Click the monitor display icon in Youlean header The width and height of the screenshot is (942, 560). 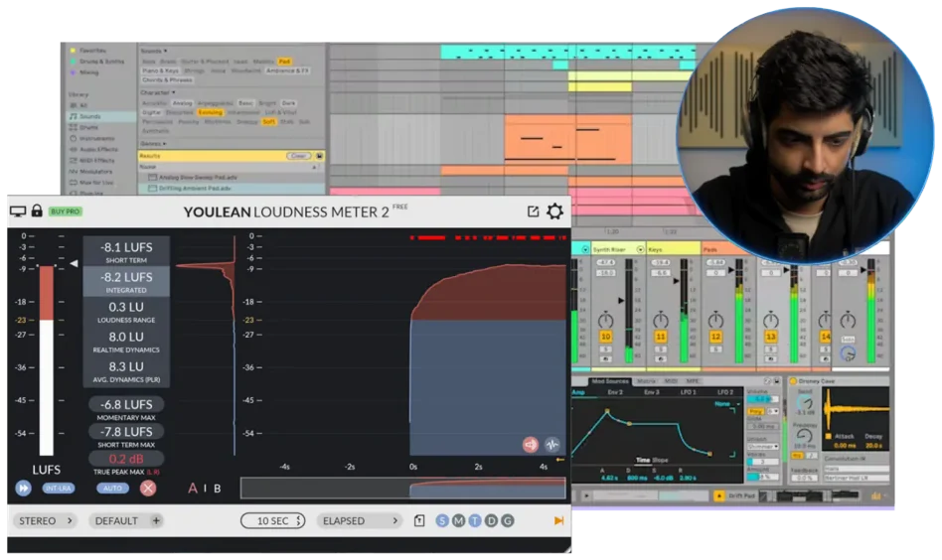pos(18,211)
